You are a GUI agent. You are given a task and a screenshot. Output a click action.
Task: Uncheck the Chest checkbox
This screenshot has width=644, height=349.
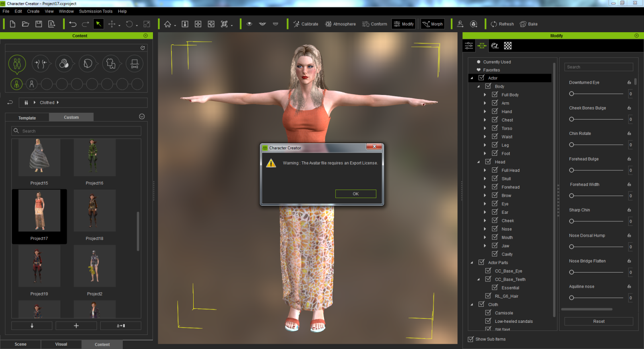[495, 120]
